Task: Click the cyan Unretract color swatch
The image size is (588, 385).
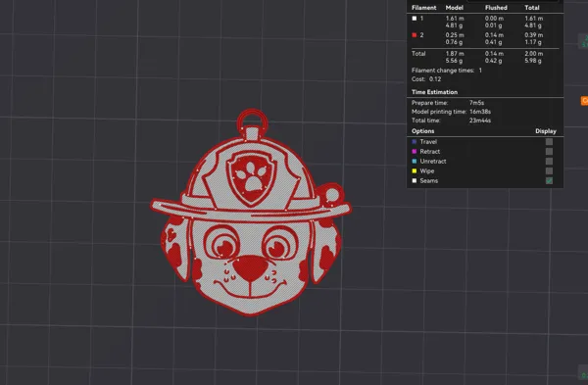Action: pos(415,162)
